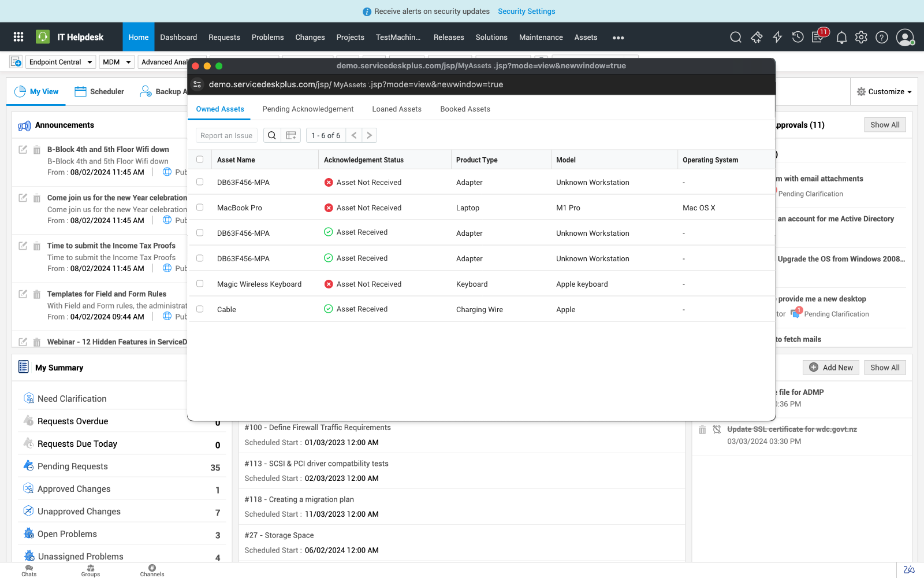Tick the Magic Wireless Keyboard row checkbox
The height and width of the screenshot is (578, 924).
[200, 284]
